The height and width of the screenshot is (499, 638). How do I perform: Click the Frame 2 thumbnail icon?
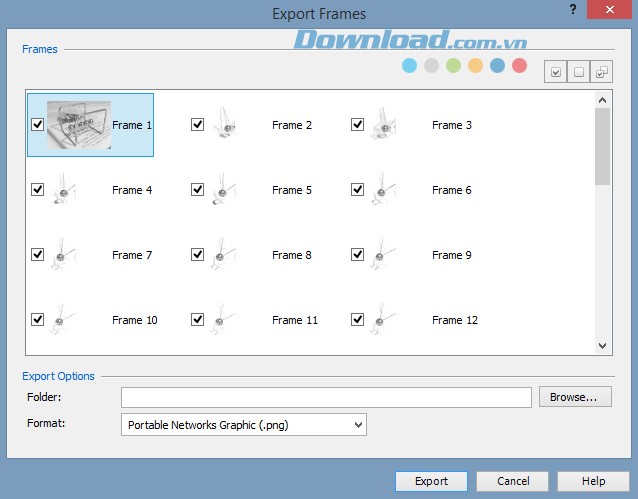point(225,125)
